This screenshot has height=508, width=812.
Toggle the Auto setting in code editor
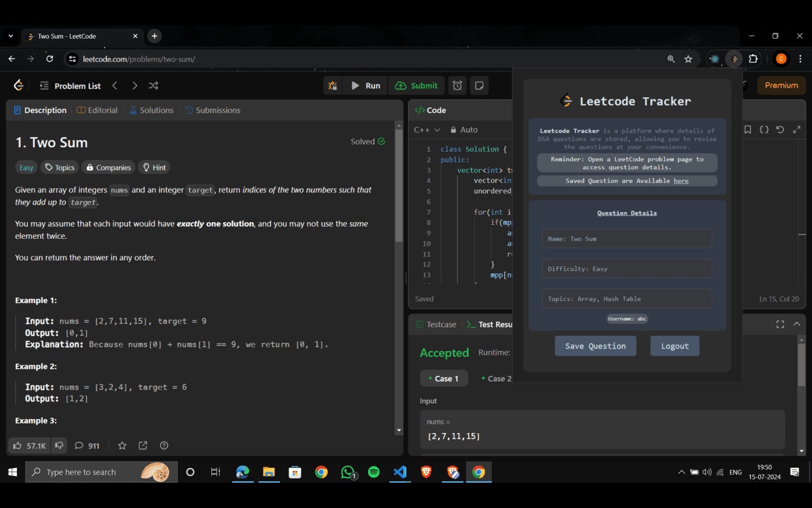[x=464, y=130]
